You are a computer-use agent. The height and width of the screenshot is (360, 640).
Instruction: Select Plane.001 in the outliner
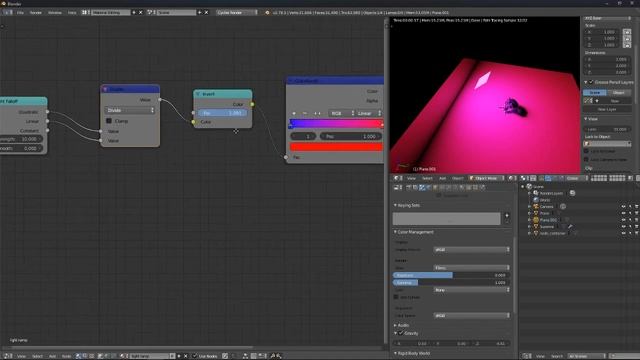[548, 220]
